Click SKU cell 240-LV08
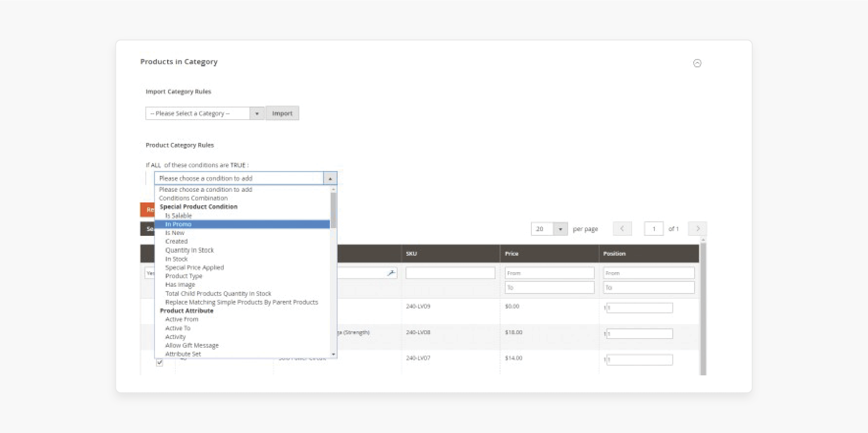 tap(418, 332)
